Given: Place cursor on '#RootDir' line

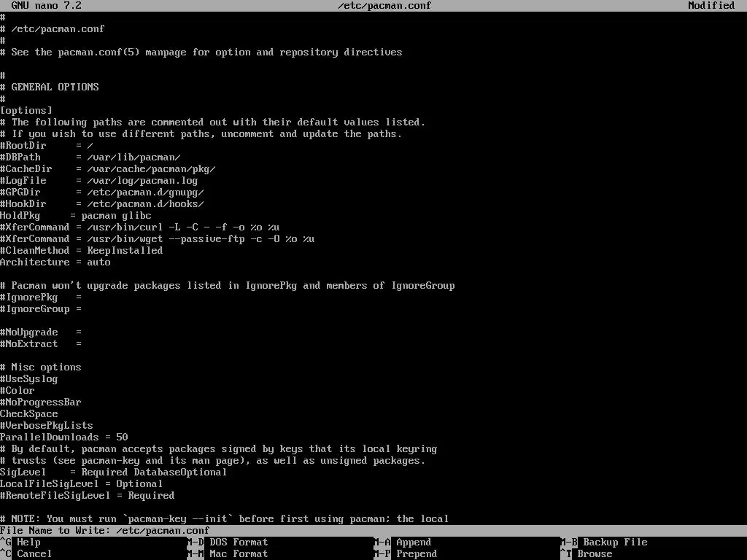Looking at the screenshot, I should pyautogui.click(x=47, y=146).
